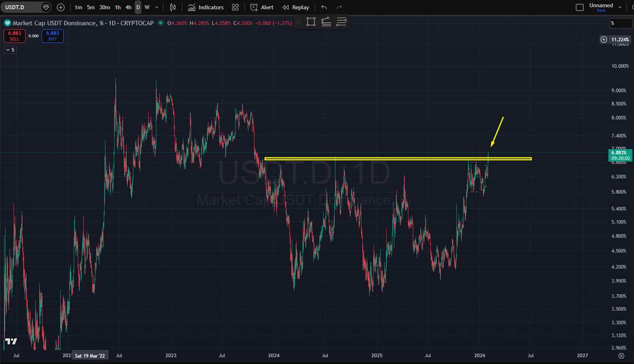This screenshot has height=364, width=634.
Task: Click the 2024 label on time axis
Action: click(x=274, y=356)
